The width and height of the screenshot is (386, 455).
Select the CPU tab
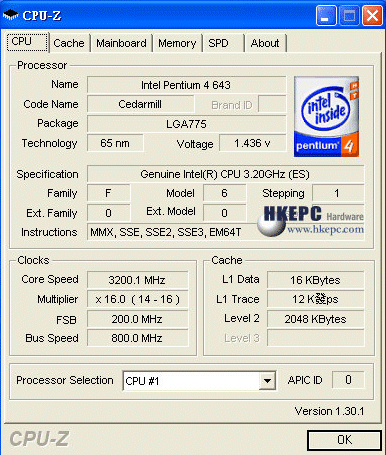(x=27, y=42)
